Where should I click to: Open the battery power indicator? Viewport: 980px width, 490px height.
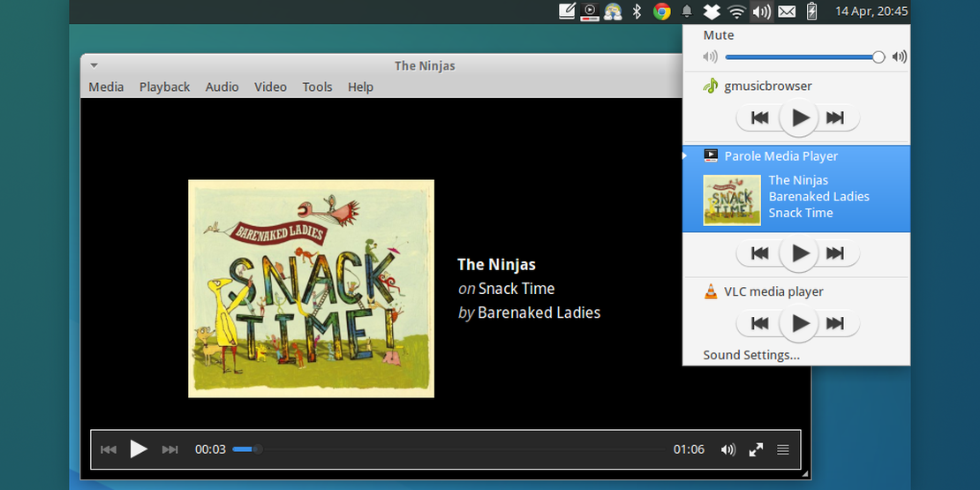812,11
